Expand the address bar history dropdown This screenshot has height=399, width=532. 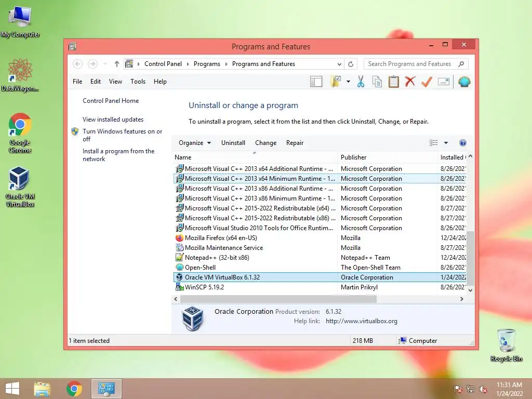[339, 64]
